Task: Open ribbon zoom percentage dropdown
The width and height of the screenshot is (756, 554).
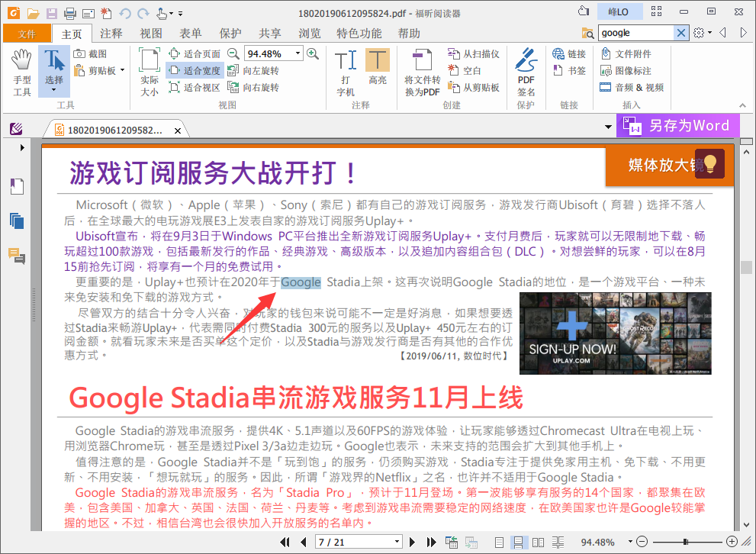Action: coord(298,53)
